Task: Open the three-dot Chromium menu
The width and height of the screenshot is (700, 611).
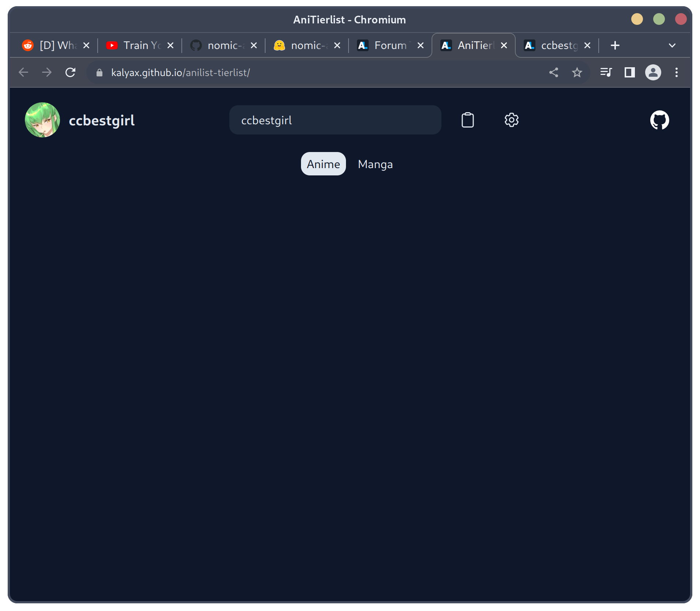Action: pos(676,72)
